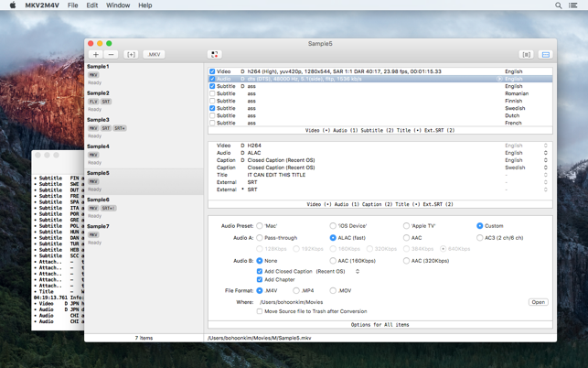
Task: Choose the .MP4 file format
Action: (296, 290)
